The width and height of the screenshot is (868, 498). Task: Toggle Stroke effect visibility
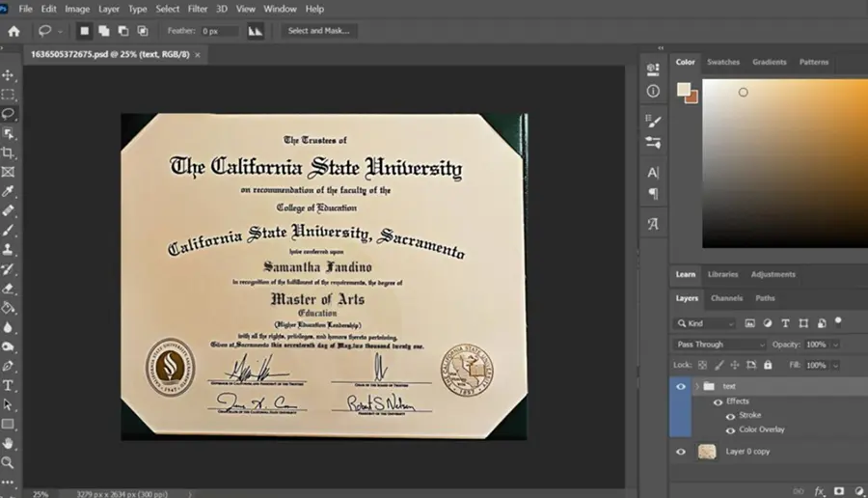coord(731,415)
